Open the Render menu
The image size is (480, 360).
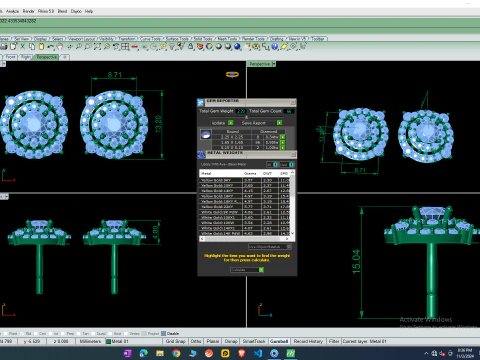(x=29, y=11)
